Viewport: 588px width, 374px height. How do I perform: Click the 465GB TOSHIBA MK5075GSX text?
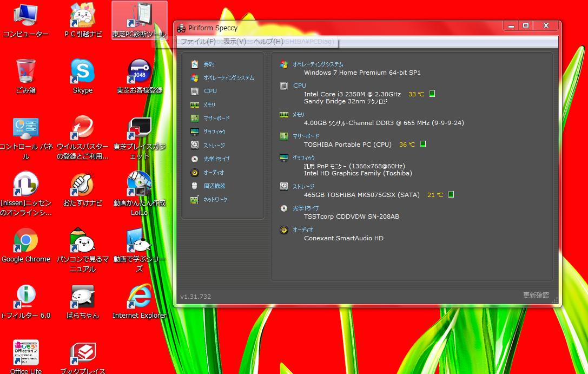coord(361,195)
